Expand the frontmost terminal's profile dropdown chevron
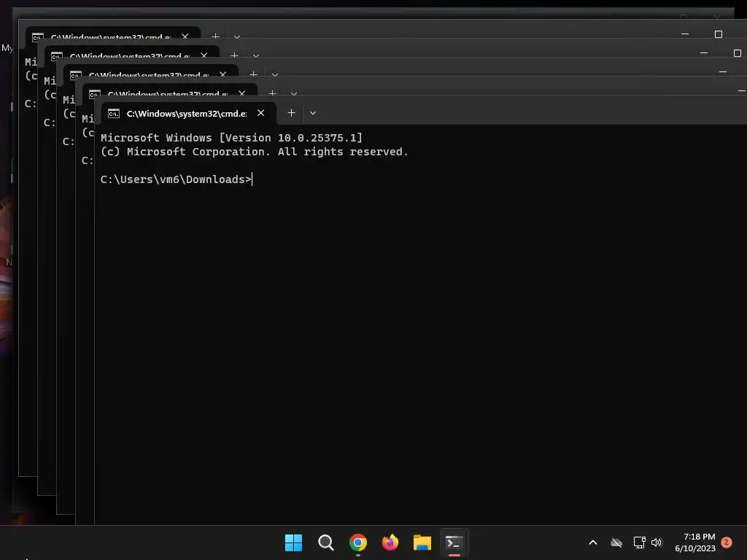This screenshot has height=560, width=747. pyautogui.click(x=312, y=113)
